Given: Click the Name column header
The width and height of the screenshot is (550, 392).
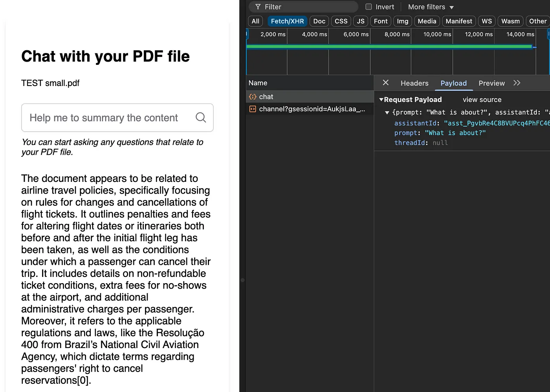Looking at the screenshot, I should tap(258, 83).
